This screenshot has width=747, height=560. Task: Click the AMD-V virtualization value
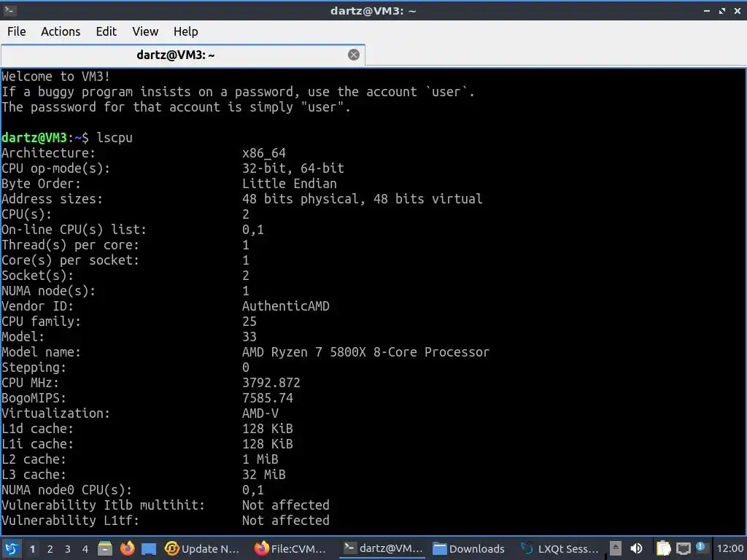click(260, 413)
